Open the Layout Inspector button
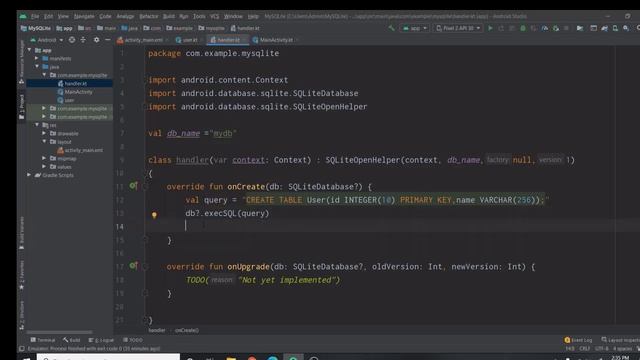640x360 pixels. [x=620, y=340]
